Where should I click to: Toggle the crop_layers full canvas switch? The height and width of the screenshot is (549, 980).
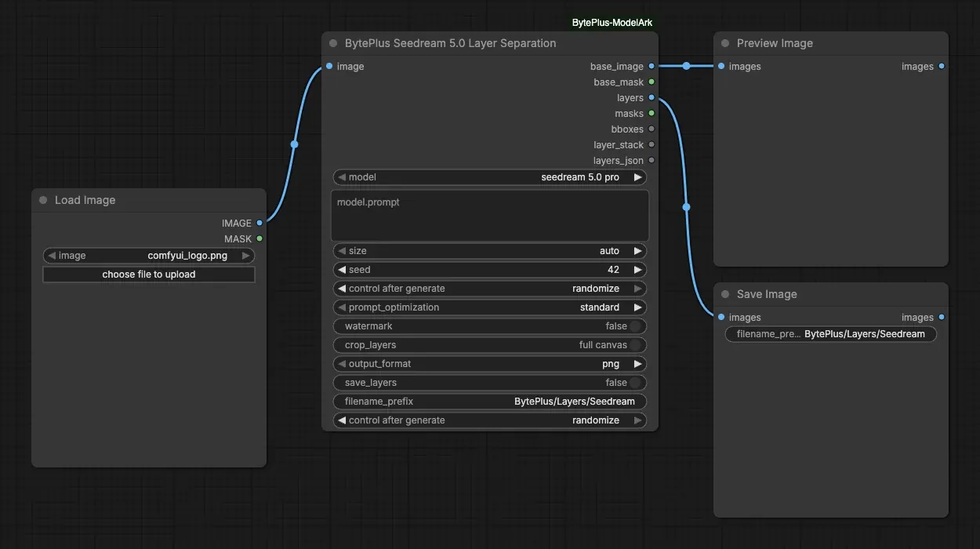[x=636, y=345]
